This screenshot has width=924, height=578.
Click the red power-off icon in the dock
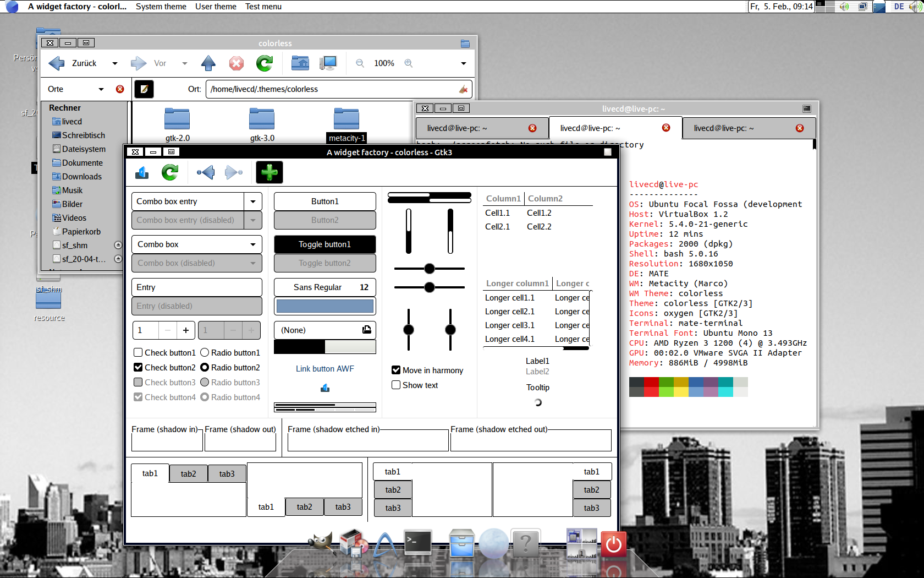click(613, 544)
